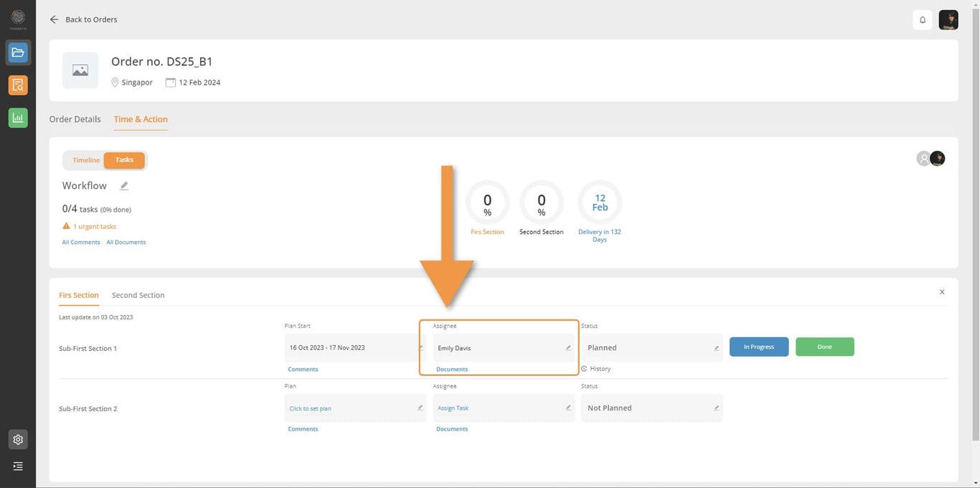Click the location pin icon by Singapor
The height and width of the screenshot is (488, 980).
pos(115,83)
